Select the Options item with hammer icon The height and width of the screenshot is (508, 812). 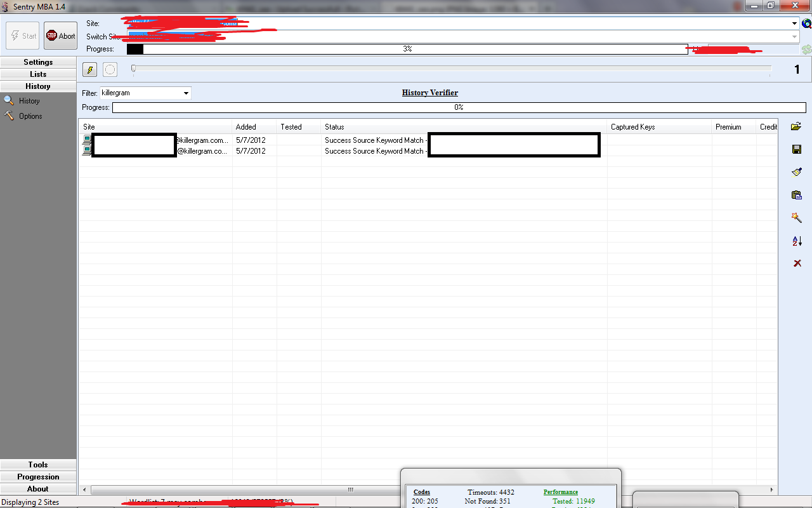23,116
